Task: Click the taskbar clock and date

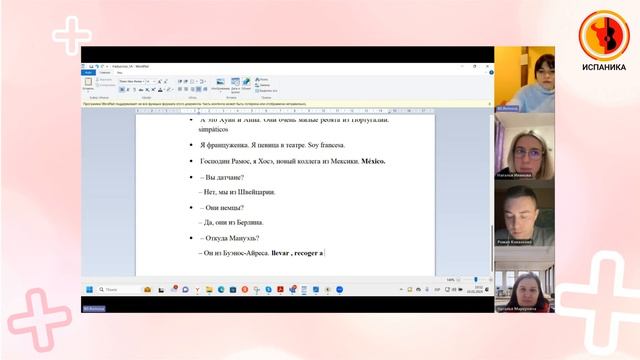Action: coord(476,289)
